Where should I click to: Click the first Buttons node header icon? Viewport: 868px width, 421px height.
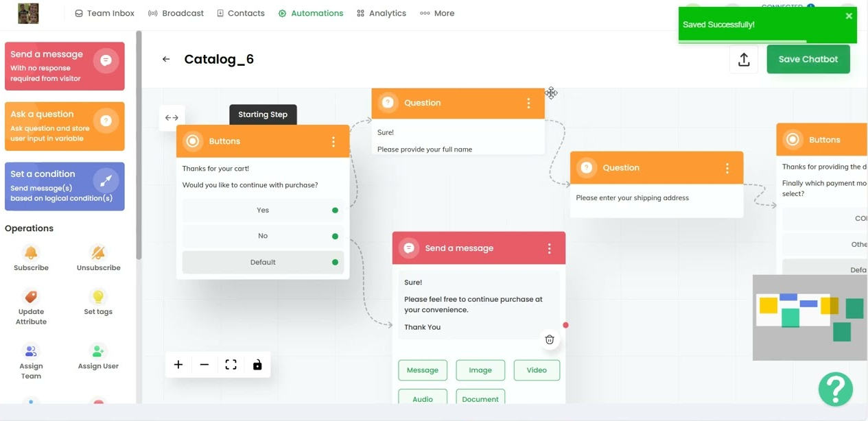pyautogui.click(x=193, y=141)
